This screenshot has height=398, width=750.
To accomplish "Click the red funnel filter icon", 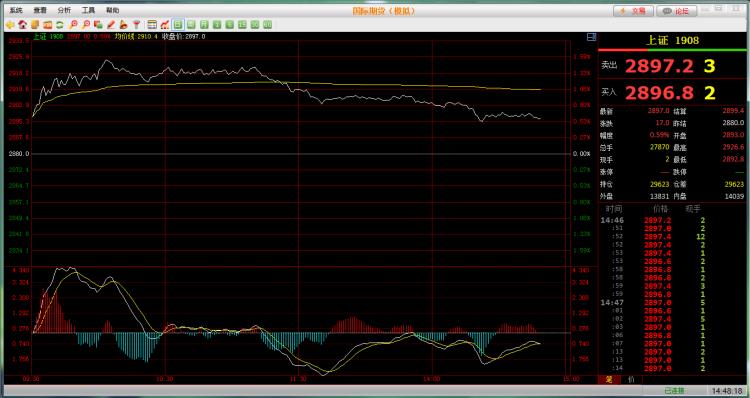I will point(136,24).
